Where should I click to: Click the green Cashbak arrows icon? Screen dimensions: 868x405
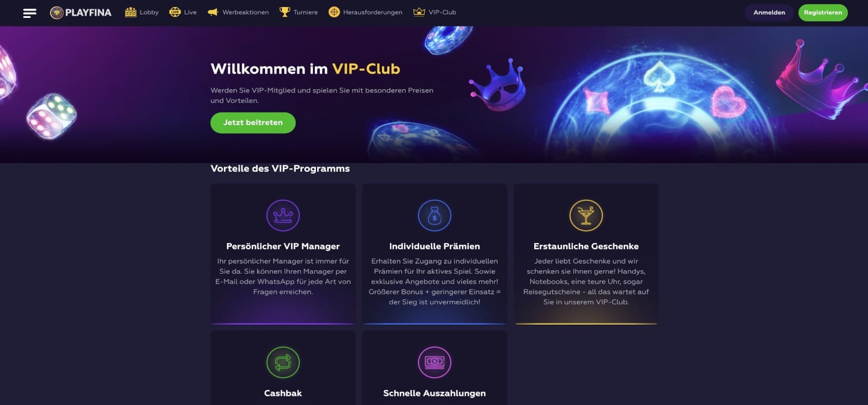(283, 363)
